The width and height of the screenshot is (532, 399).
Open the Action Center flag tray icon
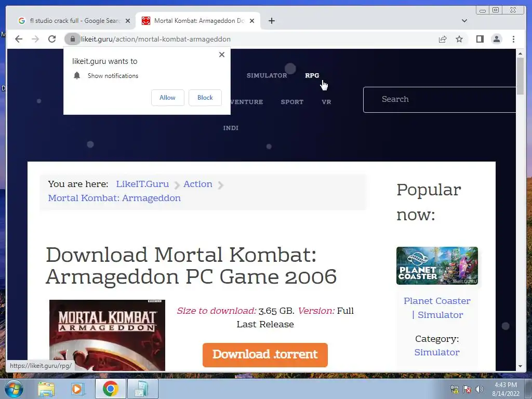tap(467, 390)
